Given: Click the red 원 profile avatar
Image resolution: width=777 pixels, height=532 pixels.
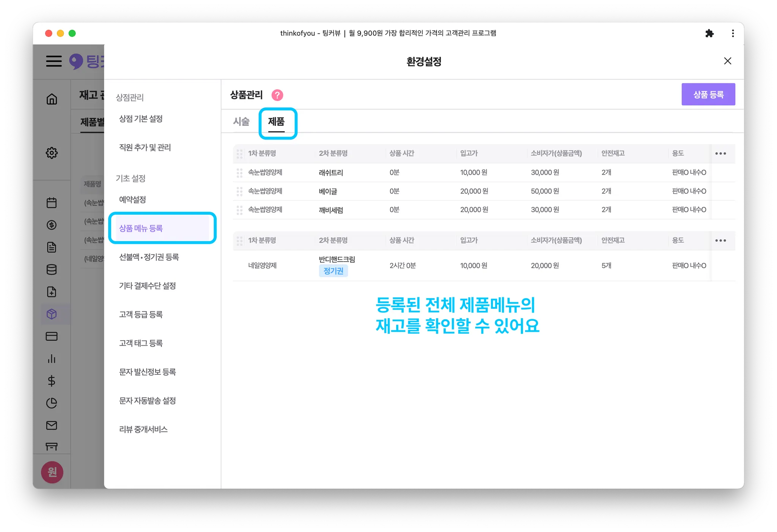Looking at the screenshot, I should point(52,472).
